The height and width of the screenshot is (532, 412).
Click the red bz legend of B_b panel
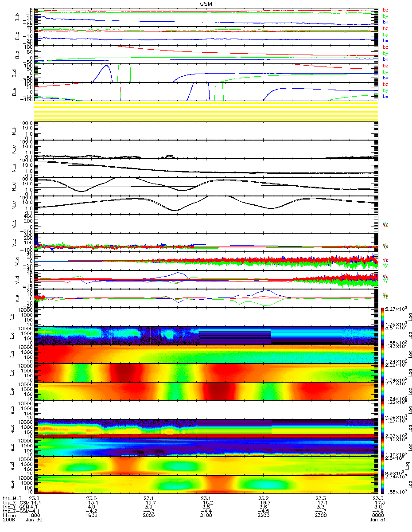pos(385,10)
